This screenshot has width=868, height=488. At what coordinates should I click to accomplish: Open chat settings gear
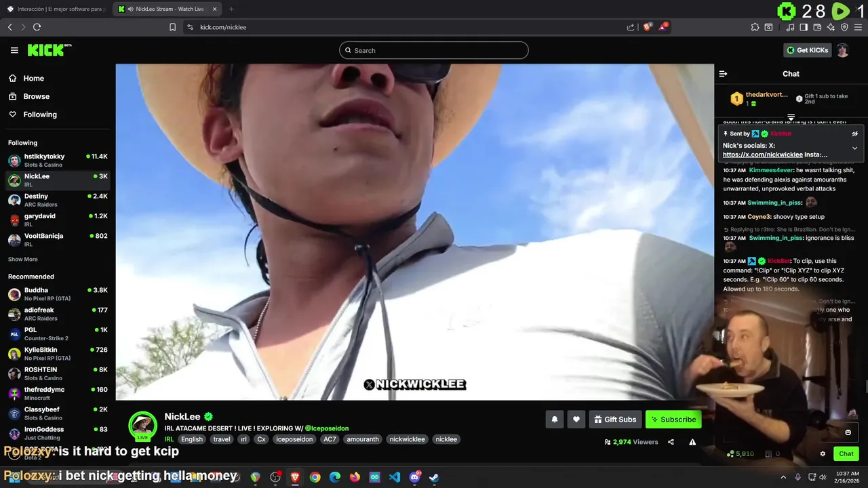point(823,453)
